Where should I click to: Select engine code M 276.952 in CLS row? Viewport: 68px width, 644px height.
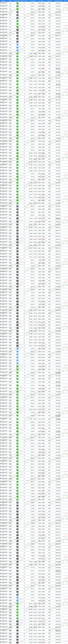[58, 3]
